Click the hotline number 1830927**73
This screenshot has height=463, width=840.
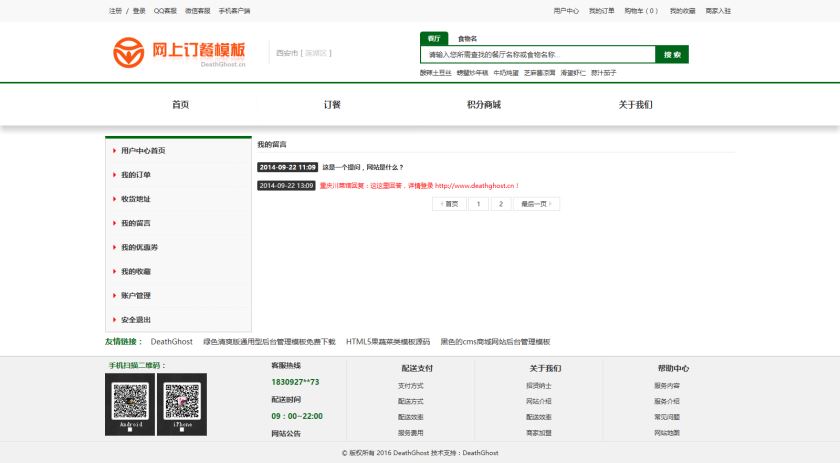tap(295, 382)
